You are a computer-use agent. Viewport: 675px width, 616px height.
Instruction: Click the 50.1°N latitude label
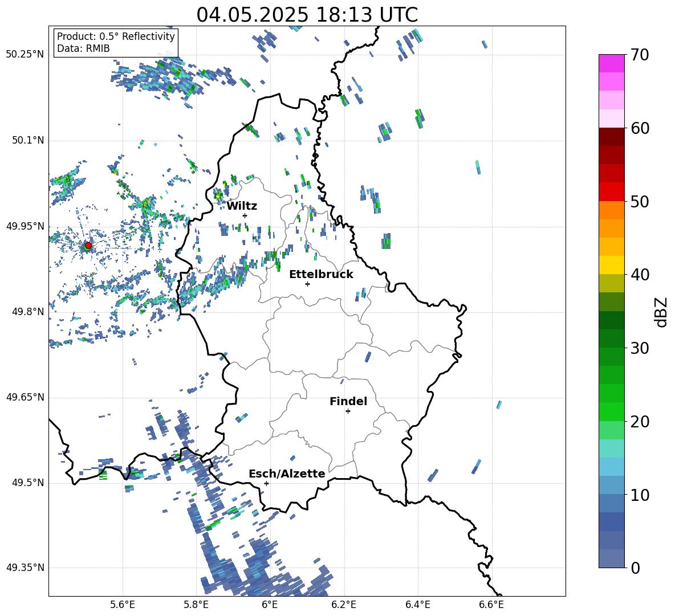[28, 141]
